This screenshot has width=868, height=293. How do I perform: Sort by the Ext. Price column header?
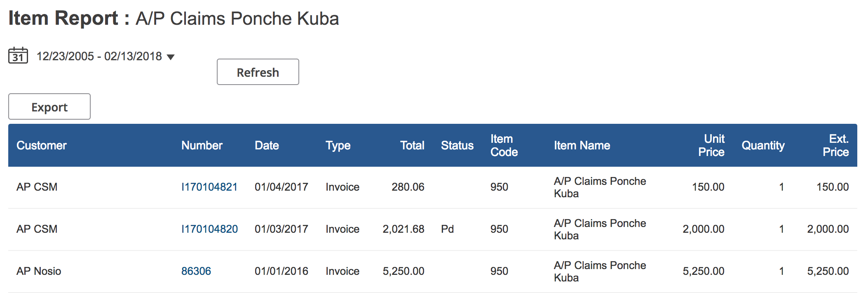[x=836, y=145]
